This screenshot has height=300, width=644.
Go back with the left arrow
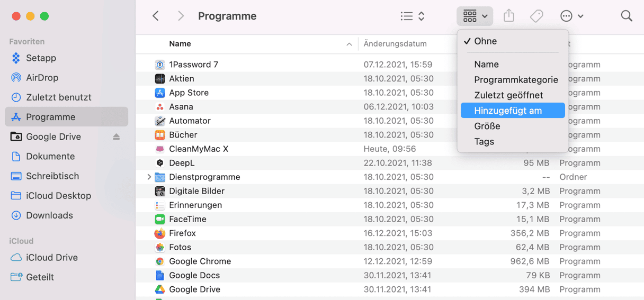tap(156, 16)
